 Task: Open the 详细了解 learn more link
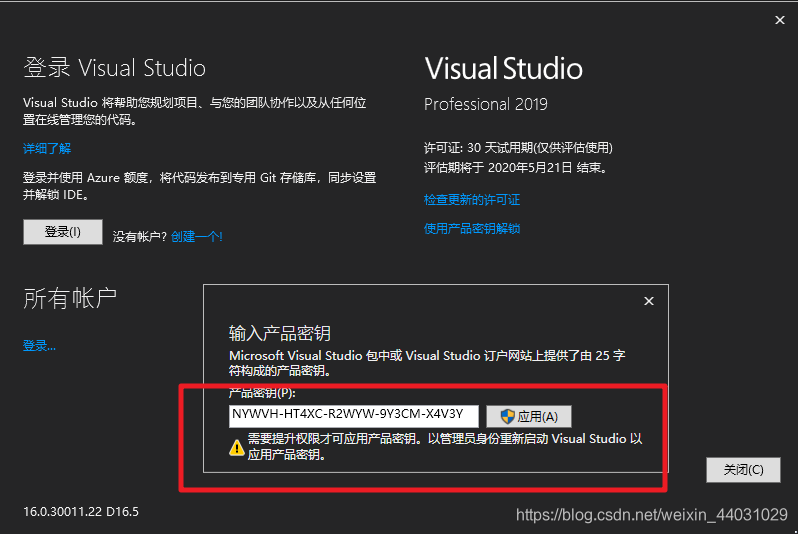click(x=47, y=149)
